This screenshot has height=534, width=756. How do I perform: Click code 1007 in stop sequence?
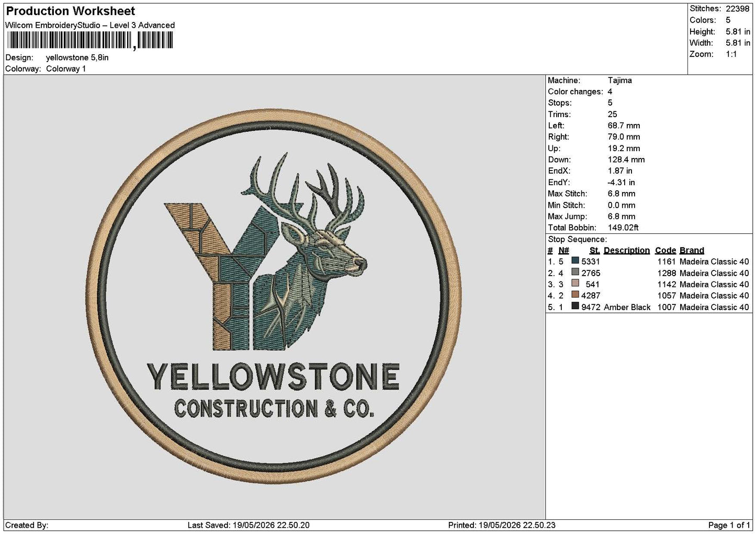click(x=667, y=308)
